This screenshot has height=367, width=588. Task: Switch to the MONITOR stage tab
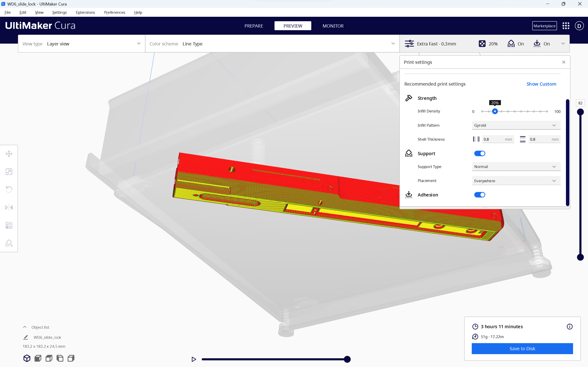pos(333,26)
